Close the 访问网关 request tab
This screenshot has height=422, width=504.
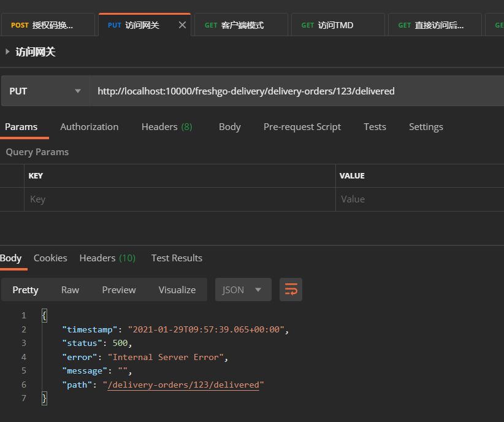pyautogui.click(x=182, y=25)
